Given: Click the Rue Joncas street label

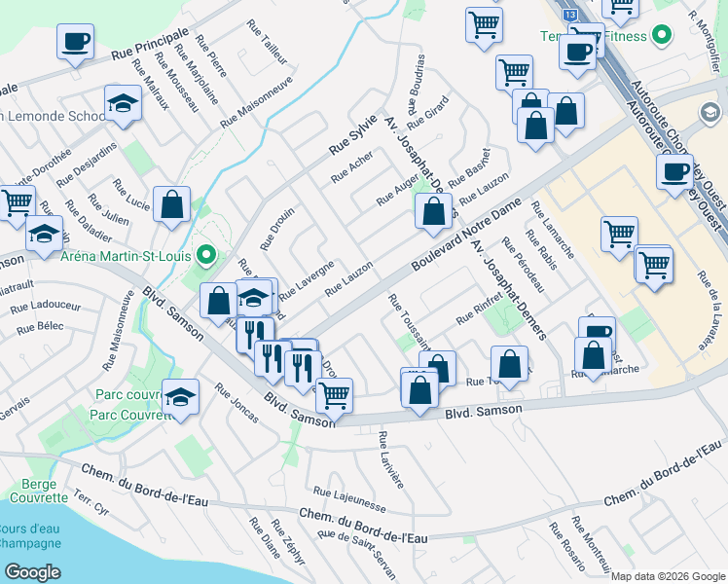Looking at the screenshot, I should 237,403.
